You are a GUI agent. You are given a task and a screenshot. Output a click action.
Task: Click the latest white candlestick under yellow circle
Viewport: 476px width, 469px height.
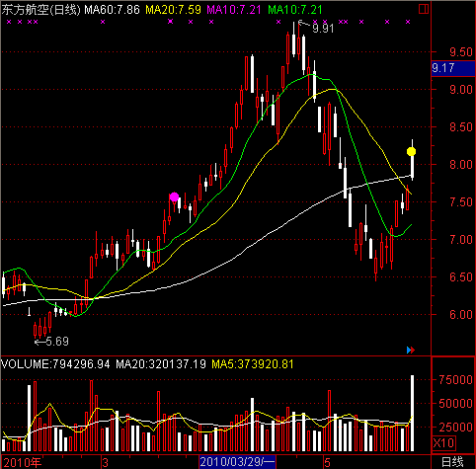[412, 166]
